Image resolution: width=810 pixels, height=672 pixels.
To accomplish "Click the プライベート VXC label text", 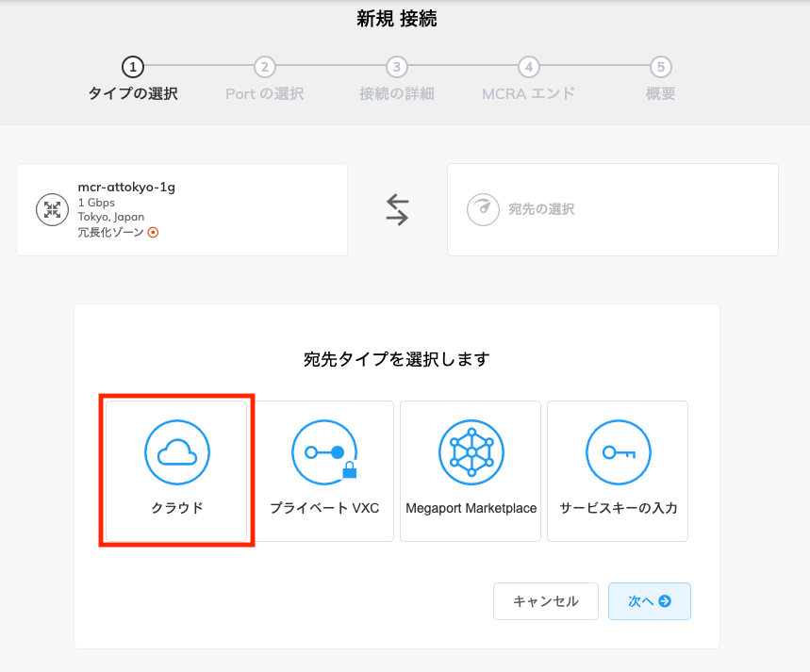I will coord(324,508).
